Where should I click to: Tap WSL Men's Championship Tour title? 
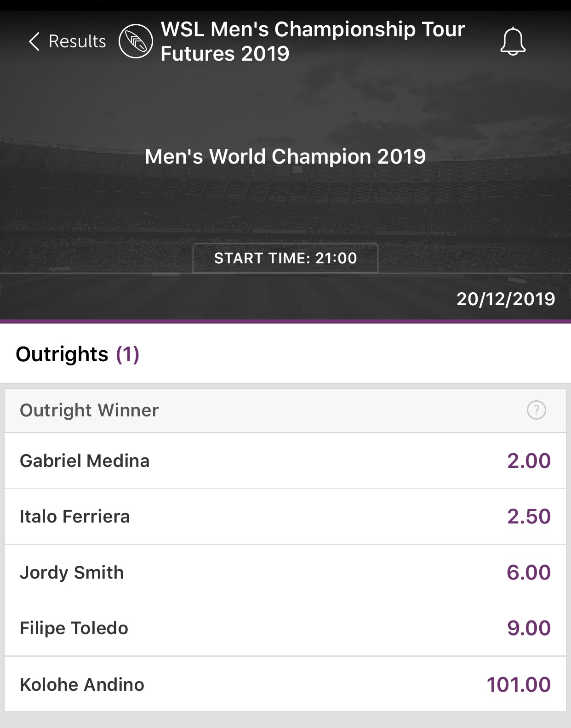coord(313,41)
